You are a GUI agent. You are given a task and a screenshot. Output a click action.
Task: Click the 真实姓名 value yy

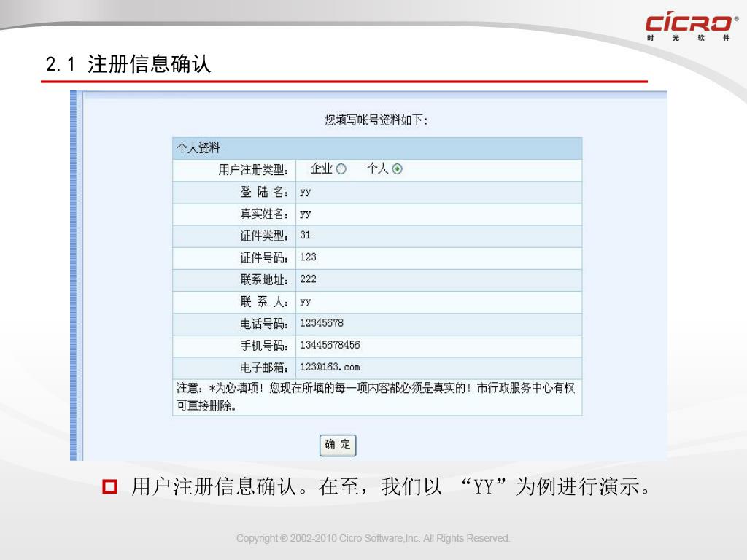pyautogui.click(x=306, y=214)
